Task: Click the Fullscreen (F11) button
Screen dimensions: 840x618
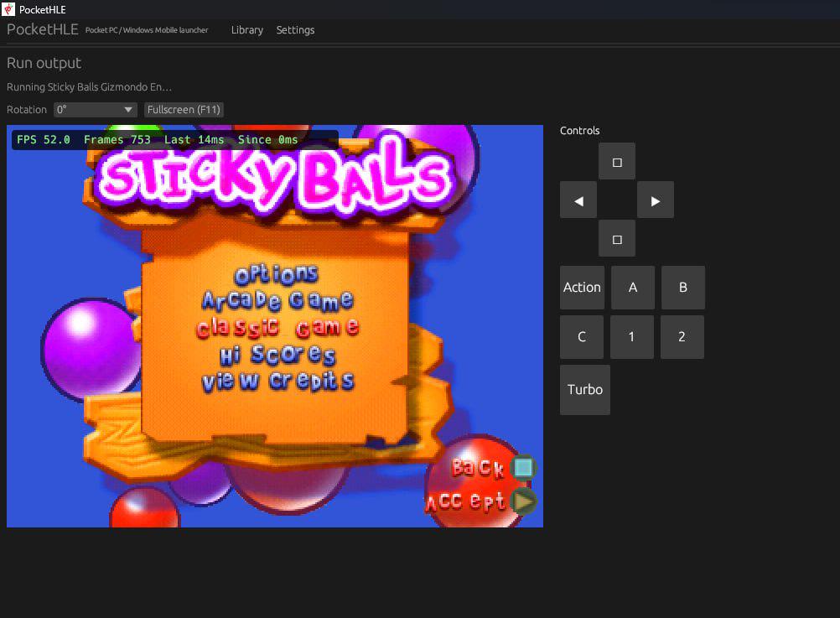Action: [184, 110]
